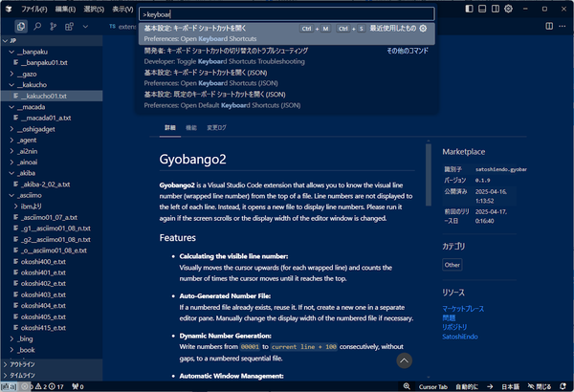Click the zoom magnifier in status bar
The image size is (574, 392).
click(x=407, y=386)
